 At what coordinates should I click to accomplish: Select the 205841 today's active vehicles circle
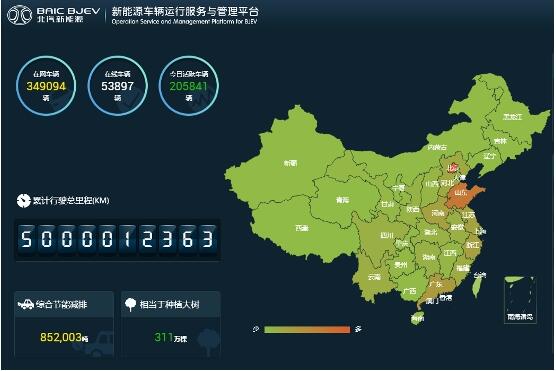(189, 86)
